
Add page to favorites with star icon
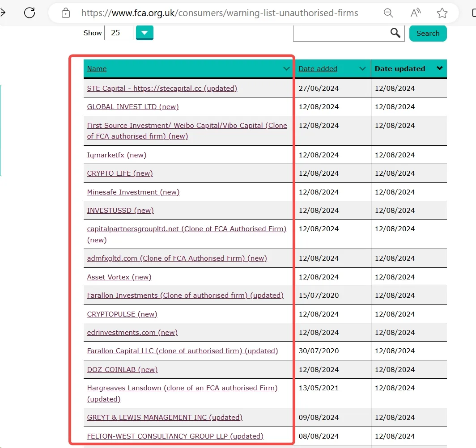(442, 13)
